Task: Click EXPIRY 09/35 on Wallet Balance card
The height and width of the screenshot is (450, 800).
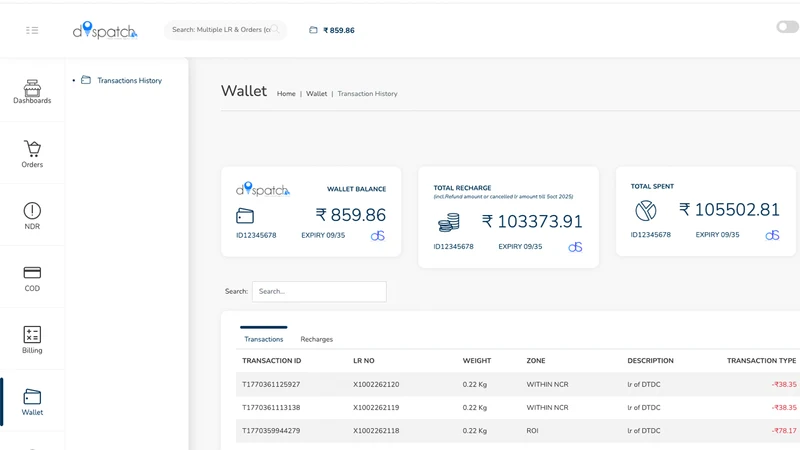Action: coord(323,235)
